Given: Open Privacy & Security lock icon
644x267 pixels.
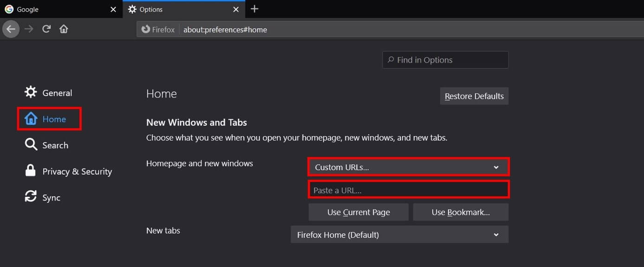Looking at the screenshot, I should pos(31,171).
